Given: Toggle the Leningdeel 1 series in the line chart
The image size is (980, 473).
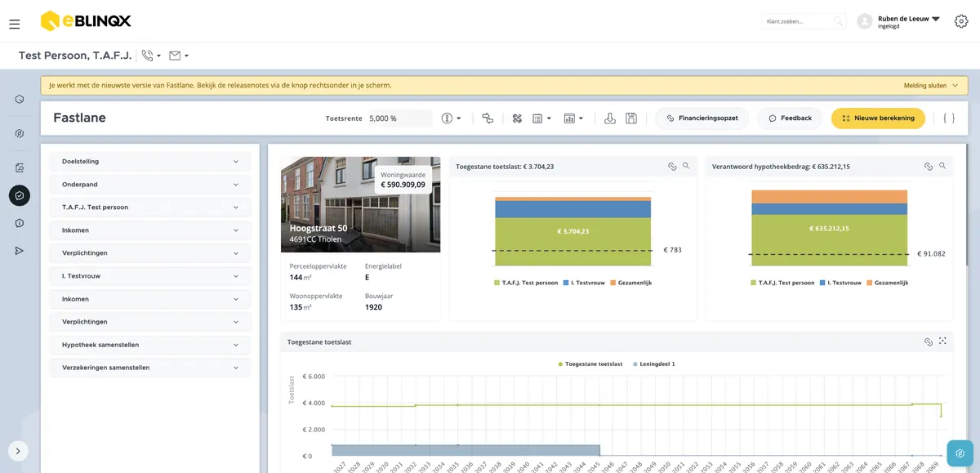Looking at the screenshot, I should coord(654,364).
